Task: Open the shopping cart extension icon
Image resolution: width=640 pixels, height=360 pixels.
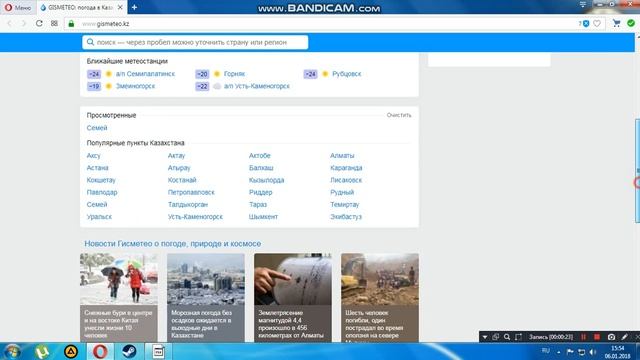Action: click(x=617, y=24)
